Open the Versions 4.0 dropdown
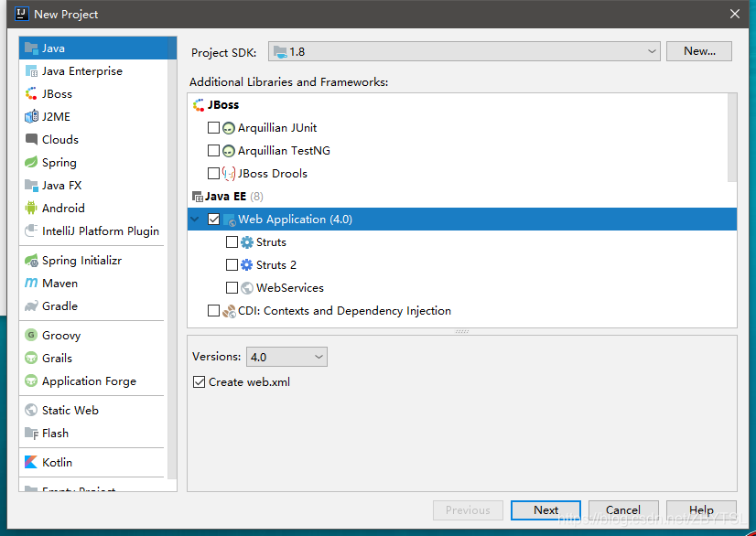The height and width of the screenshot is (536, 756). point(286,357)
